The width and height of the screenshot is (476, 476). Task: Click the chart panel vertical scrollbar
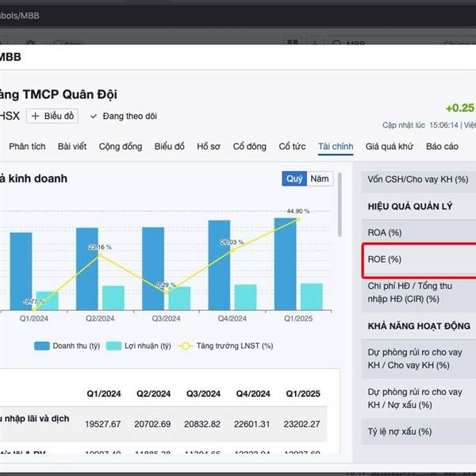coord(340,205)
